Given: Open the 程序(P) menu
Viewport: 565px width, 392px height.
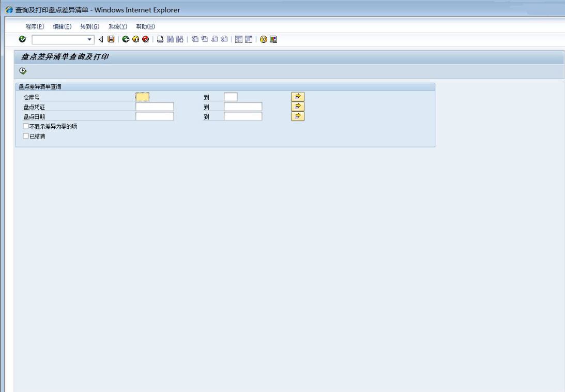Looking at the screenshot, I should point(35,27).
